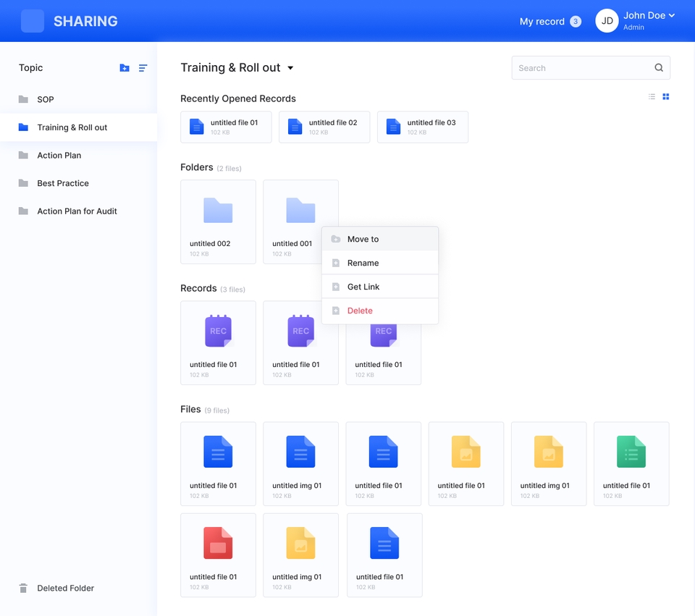695x616 pixels.
Task: Choose Delete in context menu
Action: click(380, 311)
